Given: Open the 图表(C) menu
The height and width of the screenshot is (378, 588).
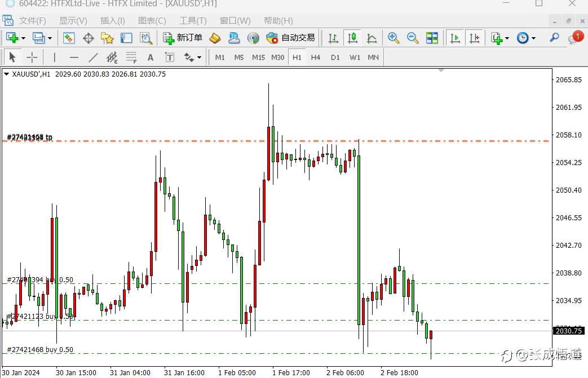Looking at the screenshot, I should [x=152, y=21].
